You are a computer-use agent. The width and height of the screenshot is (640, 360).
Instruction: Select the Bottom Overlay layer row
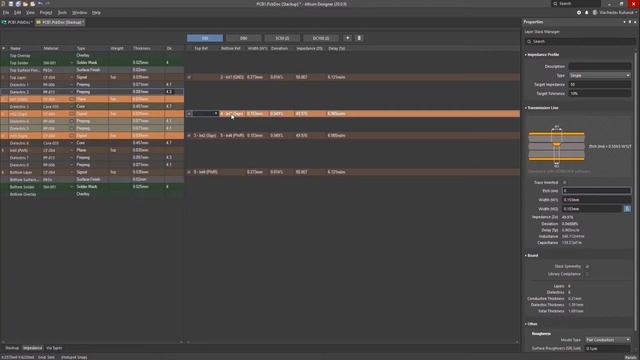pos(92,194)
